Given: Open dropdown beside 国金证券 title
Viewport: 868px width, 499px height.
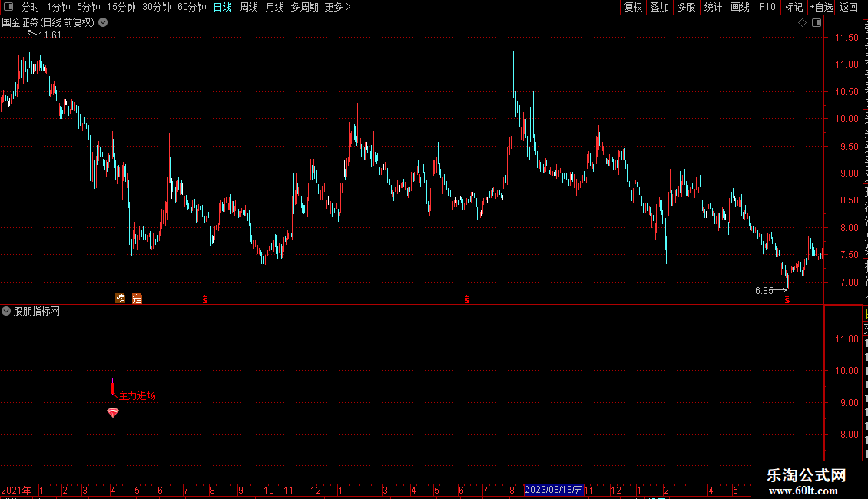Looking at the screenshot, I should pyautogui.click(x=103, y=23).
